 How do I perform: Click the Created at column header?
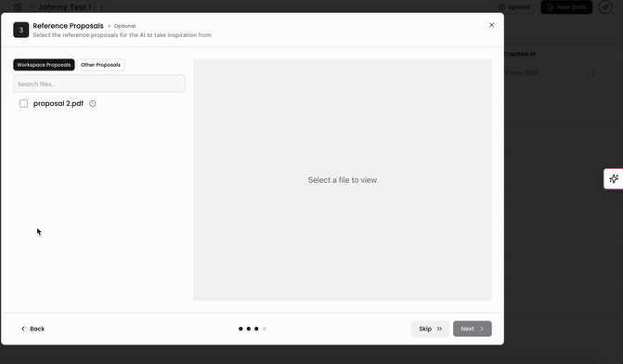coord(520,54)
